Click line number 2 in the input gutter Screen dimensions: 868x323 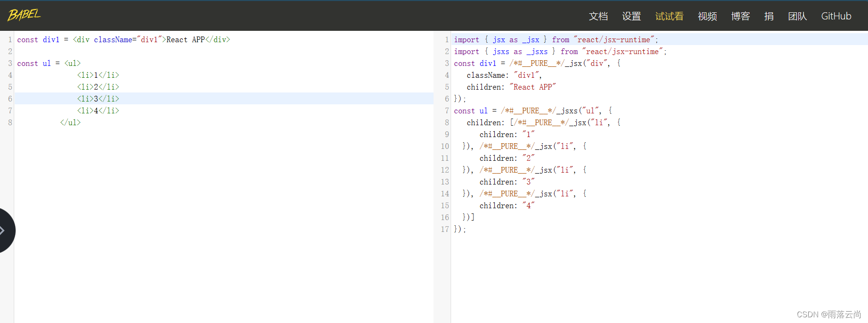[x=10, y=51]
